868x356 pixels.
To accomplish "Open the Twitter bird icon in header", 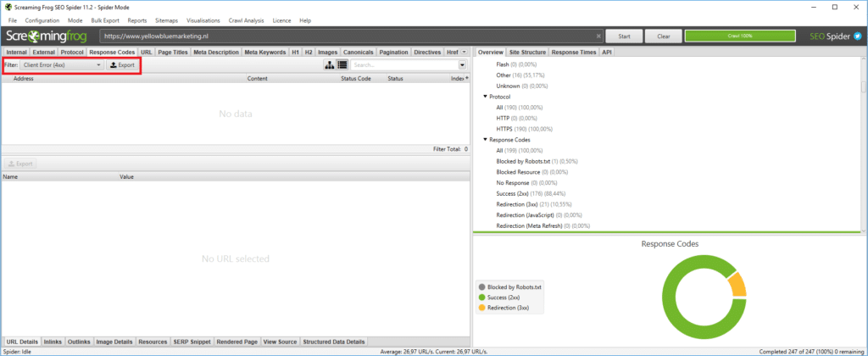I will point(858,36).
